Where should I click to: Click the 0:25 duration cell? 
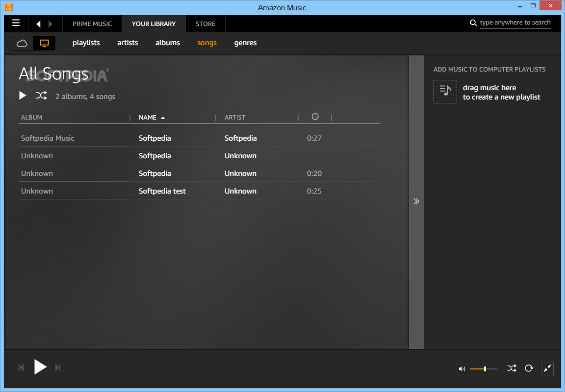point(314,191)
